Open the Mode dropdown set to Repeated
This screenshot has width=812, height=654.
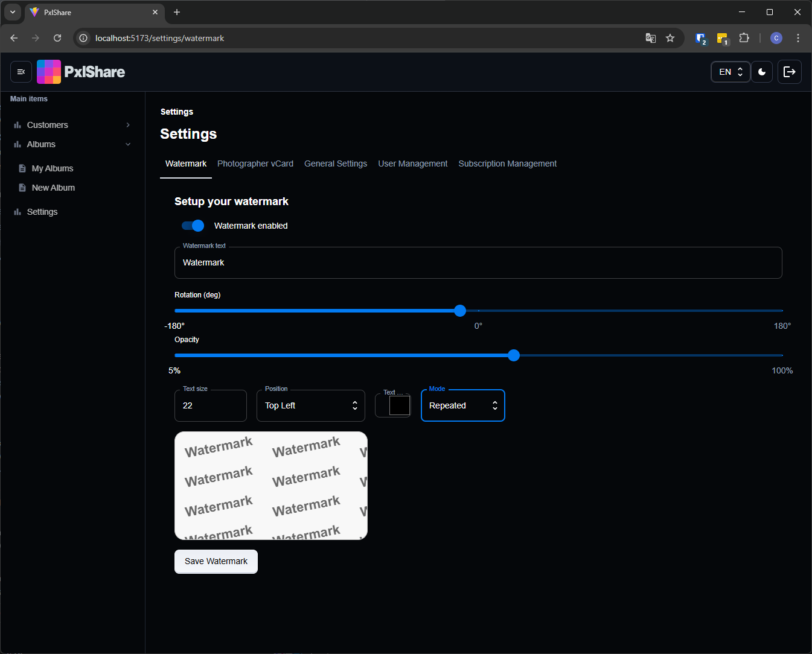(x=462, y=405)
